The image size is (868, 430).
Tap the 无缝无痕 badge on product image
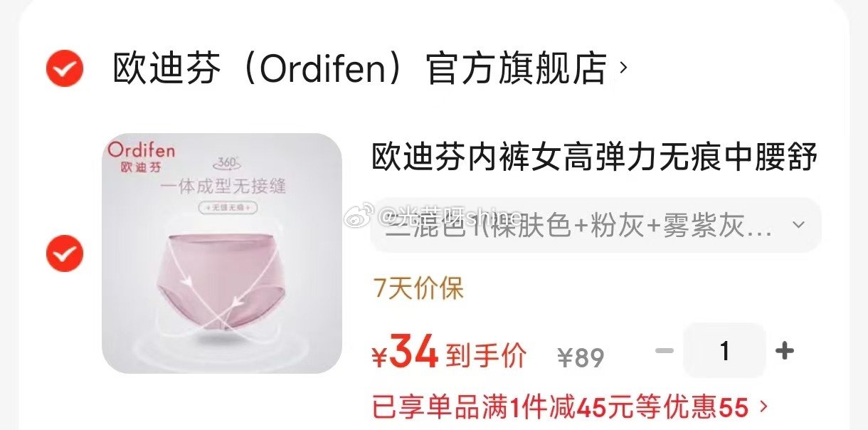click(228, 208)
